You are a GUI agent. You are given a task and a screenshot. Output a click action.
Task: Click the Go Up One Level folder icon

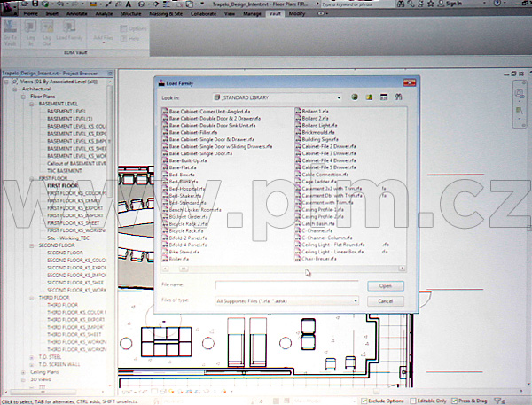pos(368,96)
